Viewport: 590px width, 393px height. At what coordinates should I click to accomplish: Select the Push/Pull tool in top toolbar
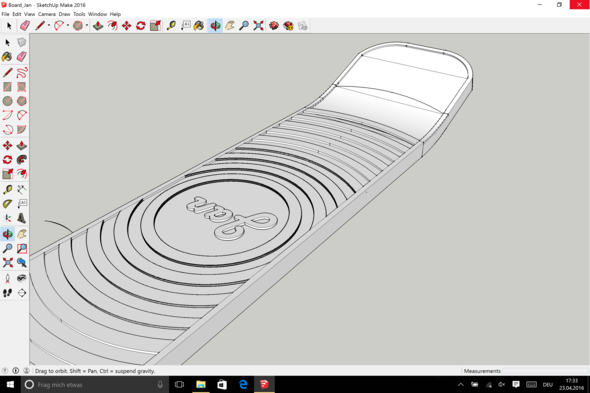(98, 26)
